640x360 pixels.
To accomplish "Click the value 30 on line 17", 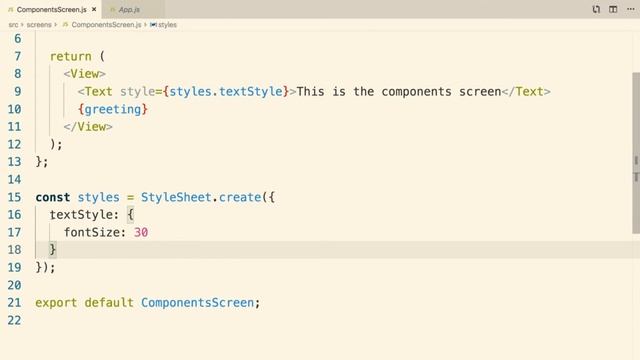I will (141, 232).
